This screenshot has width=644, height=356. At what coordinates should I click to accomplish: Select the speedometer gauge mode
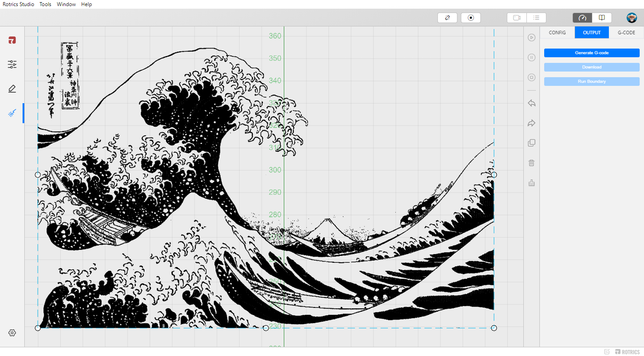(x=582, y=18)
